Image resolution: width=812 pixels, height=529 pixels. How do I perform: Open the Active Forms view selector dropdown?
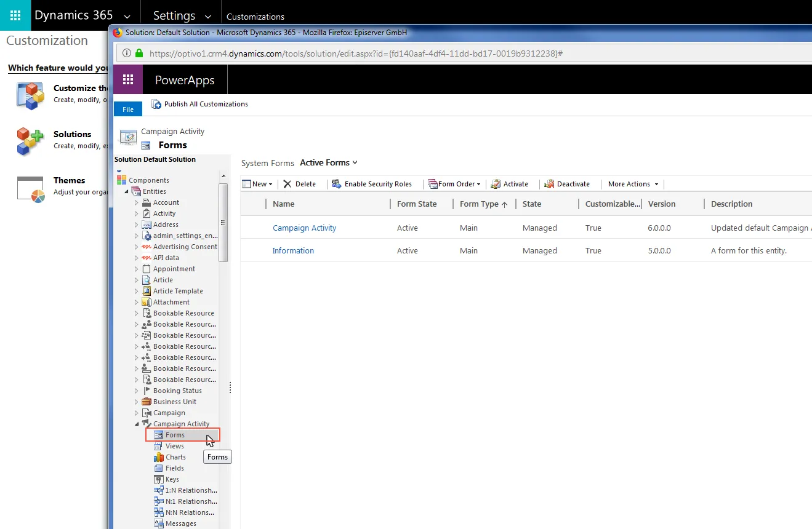click(329, 162)
